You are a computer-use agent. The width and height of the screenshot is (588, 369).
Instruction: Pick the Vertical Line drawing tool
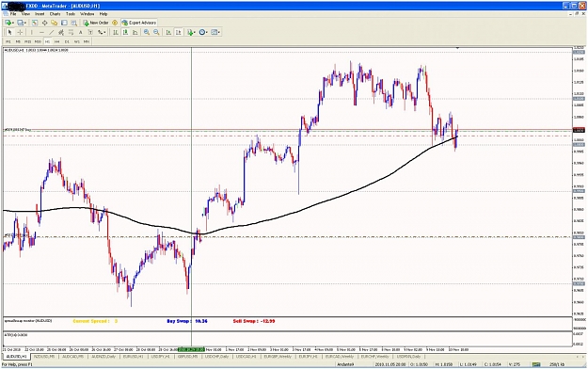31,32
